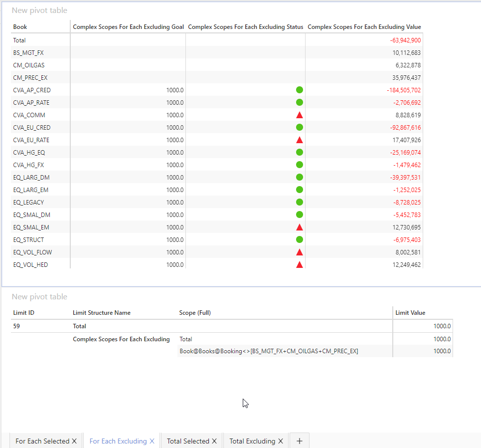Screen dimensions: 481x448
Task: Click red triangle status for CVA_EU_RATE
Action: point(299,140)
